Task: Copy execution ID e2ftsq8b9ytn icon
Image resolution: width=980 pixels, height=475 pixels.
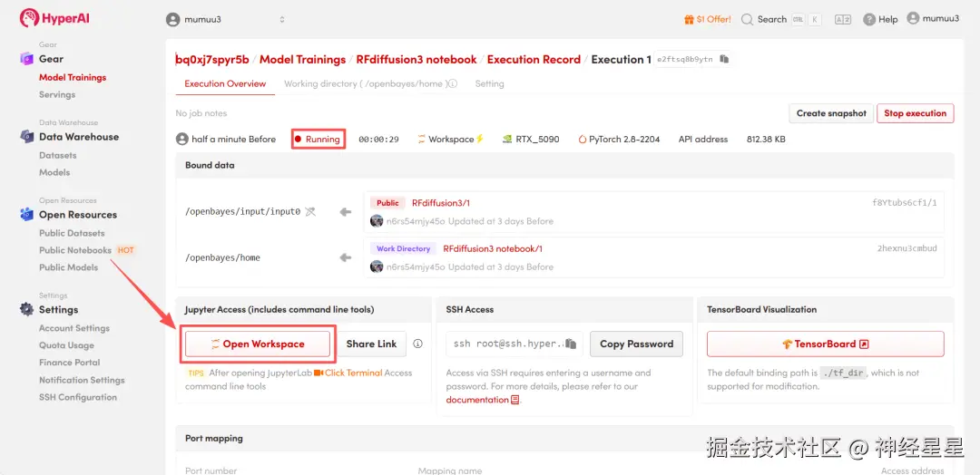Action: click(724, 59)
